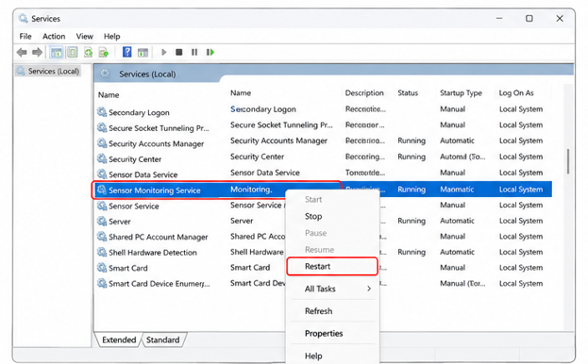Select the Sensor Service name in left list
This screenshot has height=364, width=588.
tap(134, 206)
